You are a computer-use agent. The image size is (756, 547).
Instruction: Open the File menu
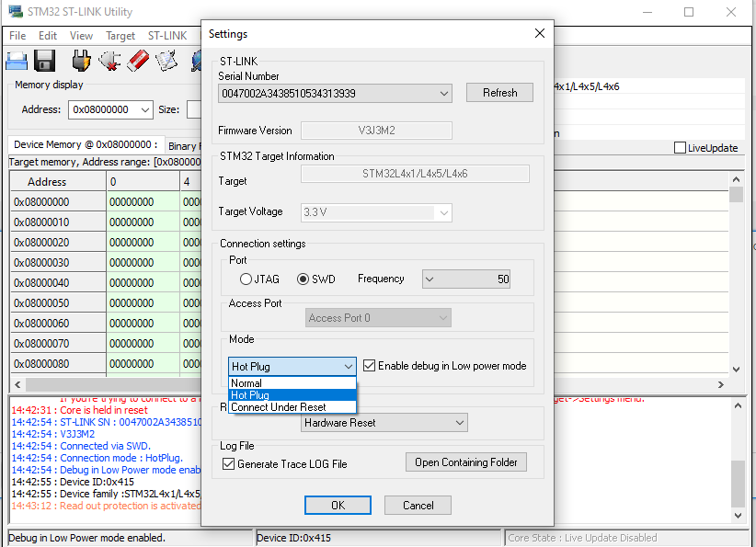[x=17, y=36]
